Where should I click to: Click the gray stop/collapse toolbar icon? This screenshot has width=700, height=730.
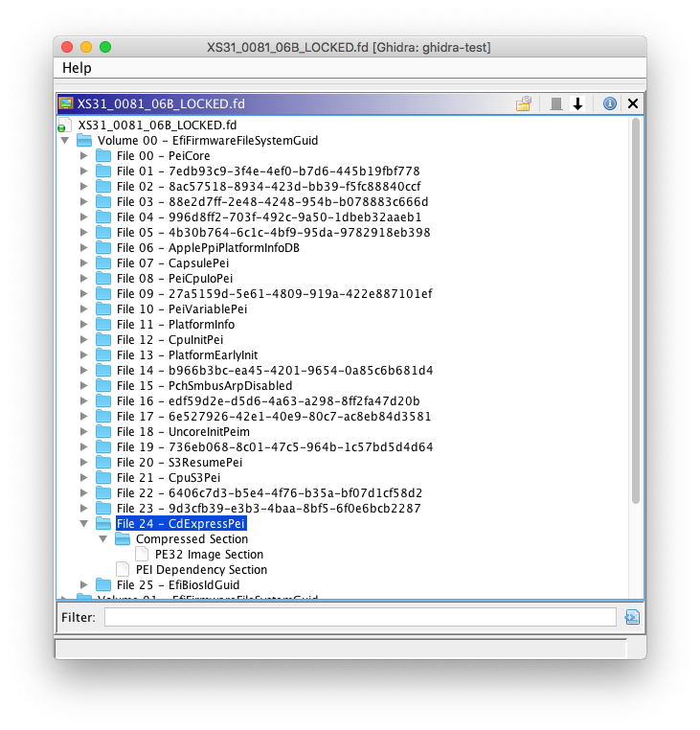point(555,103)
